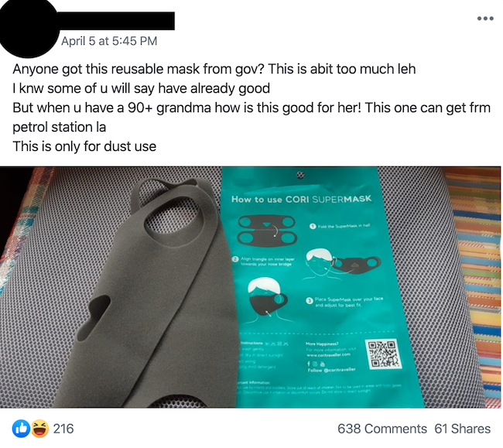Open the three-dot post options menu
The width and height of the screenshot is (503, 448).
click(485, 19)
